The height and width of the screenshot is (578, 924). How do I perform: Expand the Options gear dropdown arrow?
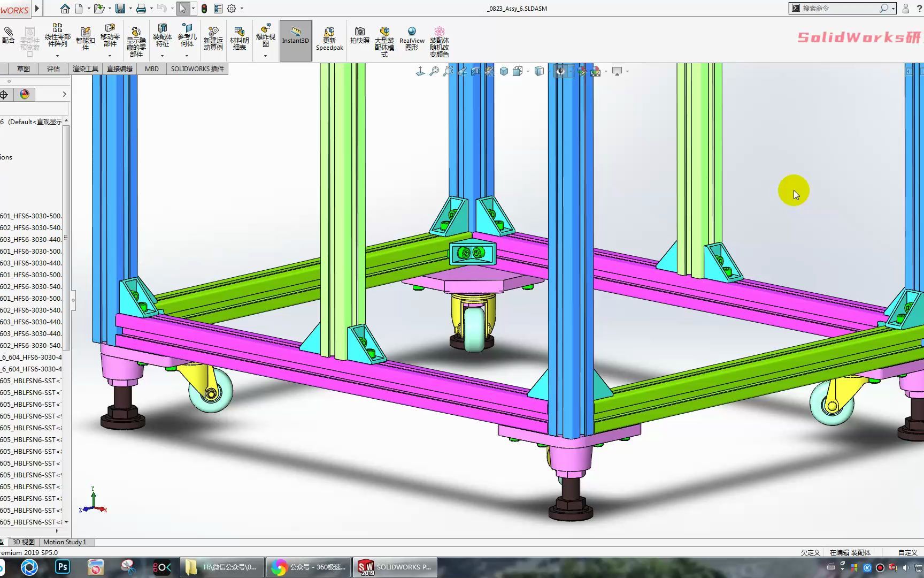(242, 9)
